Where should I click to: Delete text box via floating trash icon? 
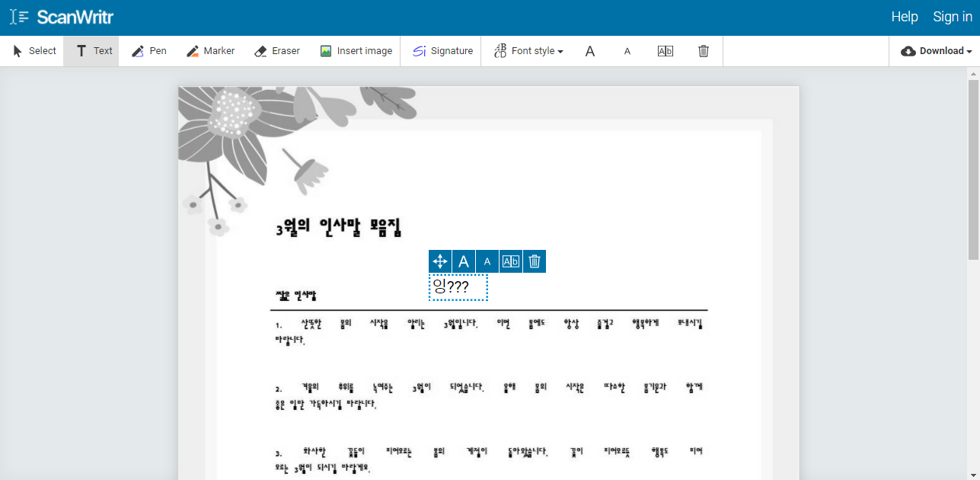pyautogui.click(x=535, y=261)
